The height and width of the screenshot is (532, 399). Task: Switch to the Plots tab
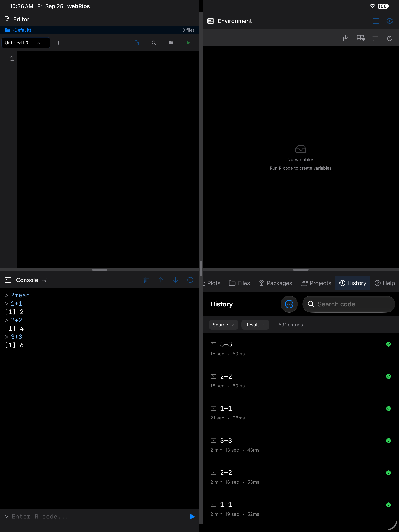(x=211, y=283)
